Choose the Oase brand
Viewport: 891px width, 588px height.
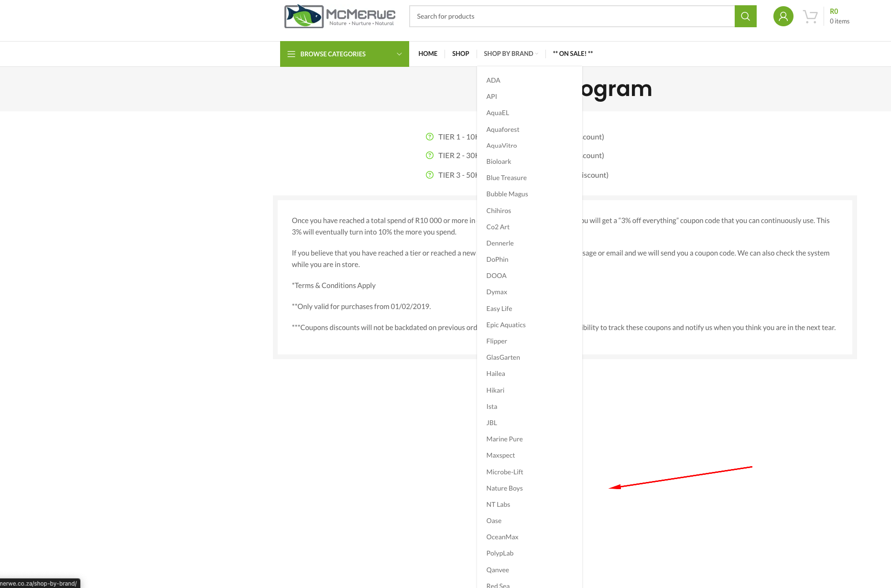(494, 521)
